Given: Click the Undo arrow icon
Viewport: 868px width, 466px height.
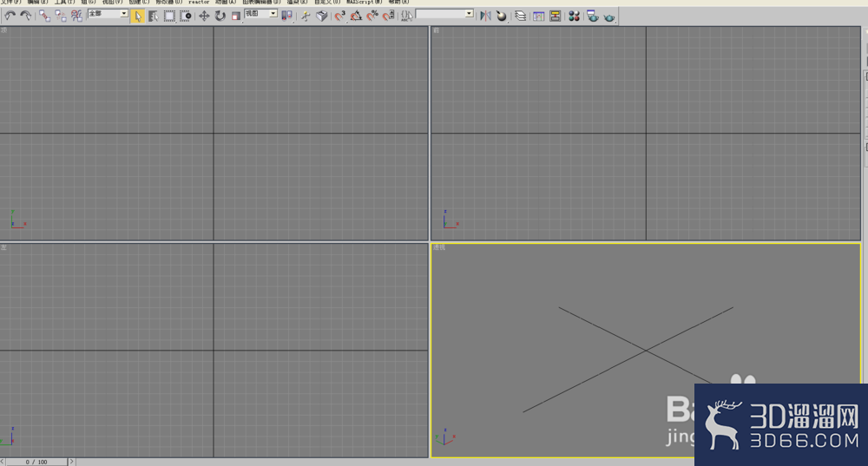Looking at the screenshot, I should click(x=10, y=16).
